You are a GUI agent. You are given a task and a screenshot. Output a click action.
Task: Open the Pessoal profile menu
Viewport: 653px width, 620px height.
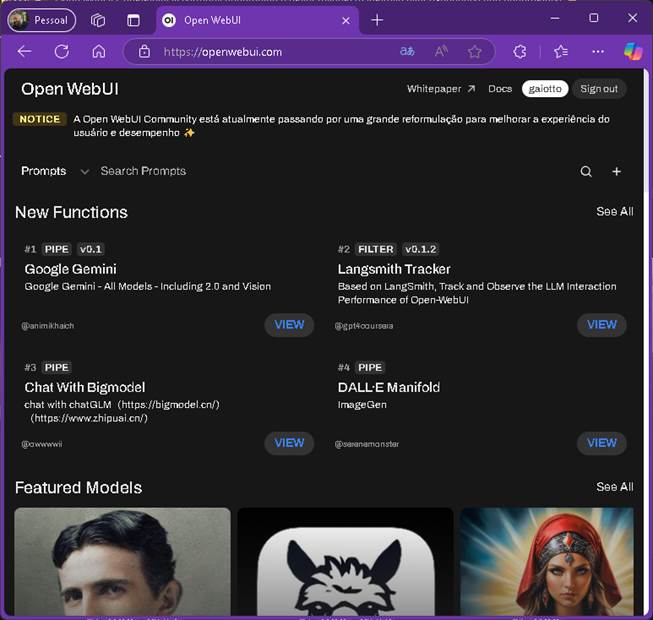point(42,20)
